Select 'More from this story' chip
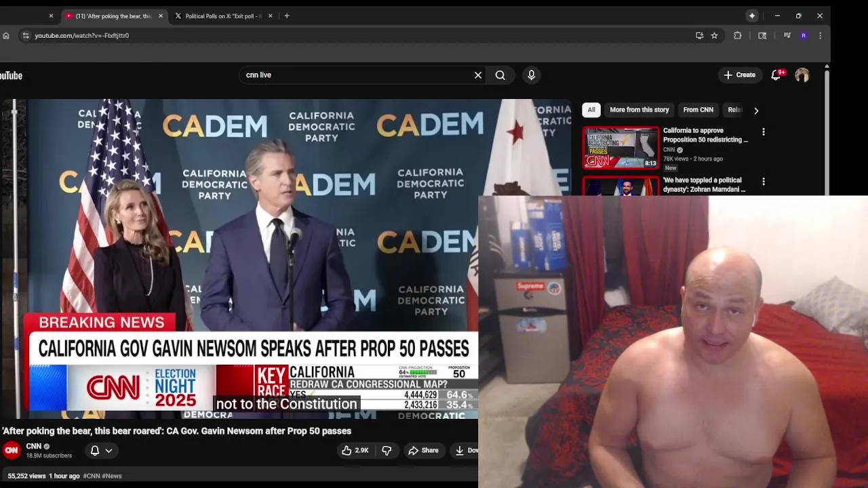Screen dimensions: 868x488 coord(639,110)
